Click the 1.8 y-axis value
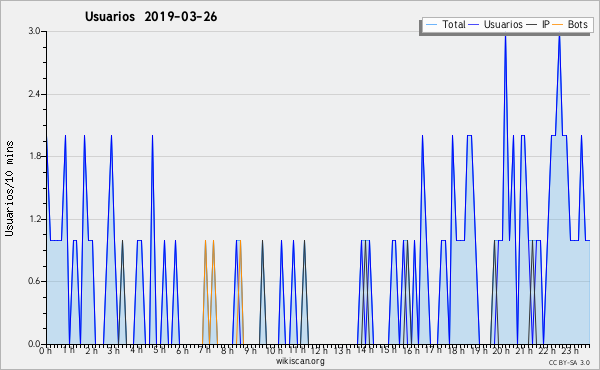 tap(34, 156)
